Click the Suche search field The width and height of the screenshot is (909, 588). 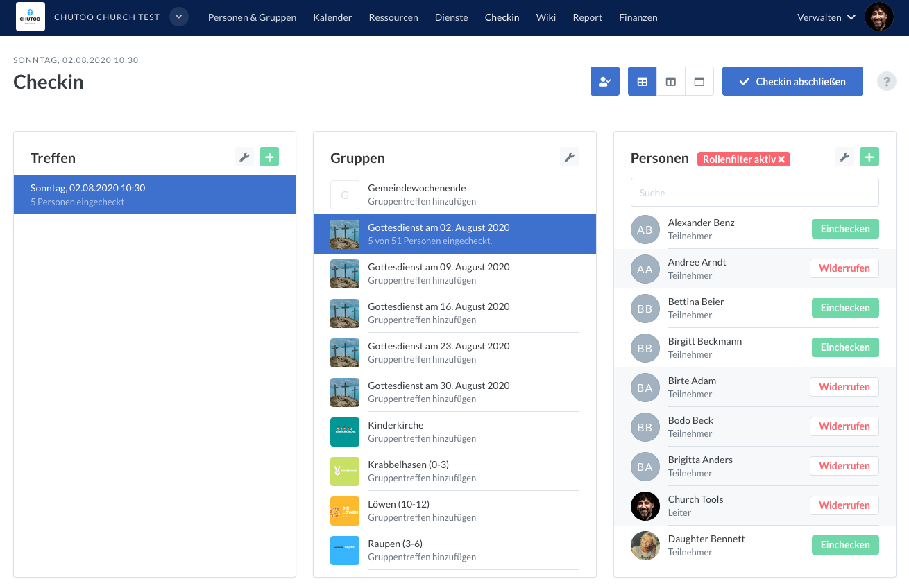(x=755, y=192)
